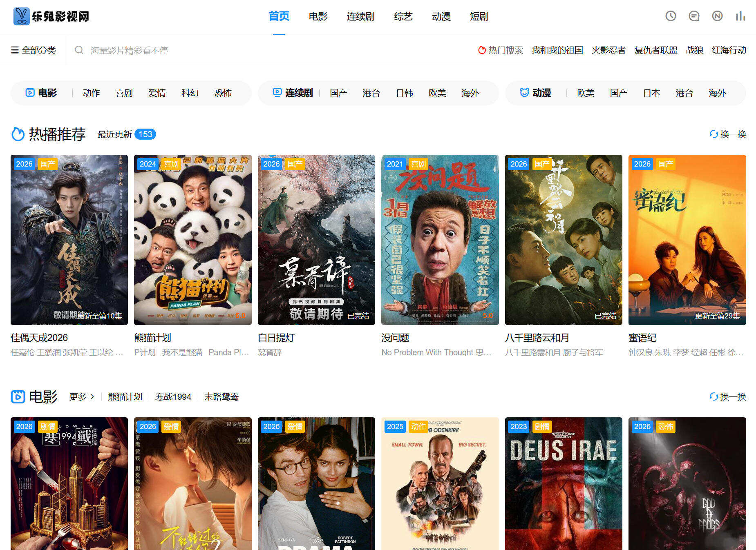Viewport: 756px width, 550px height.
Task: Search hot term 复仇者联盟
Action: click(x=656, y=50)
